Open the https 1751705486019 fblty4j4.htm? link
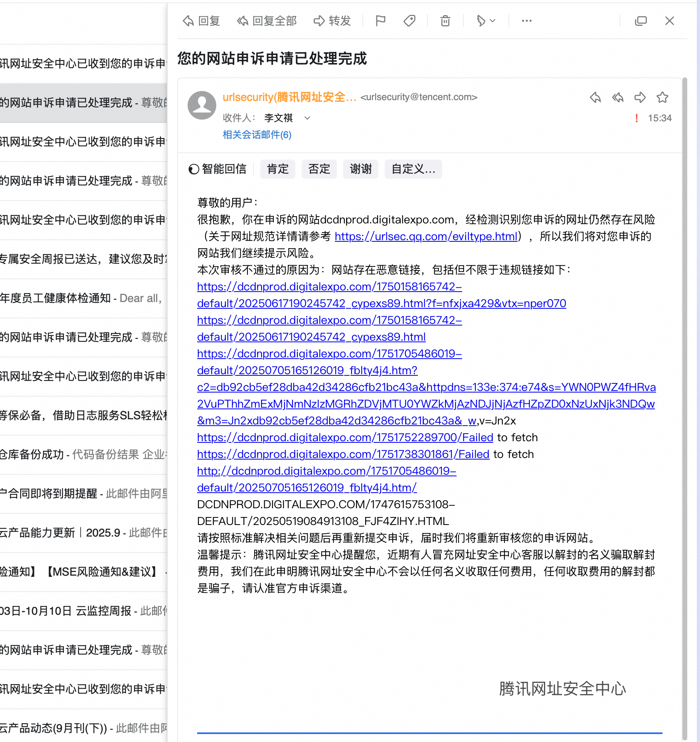This screenshot has width=700, height=742. point(426,387)
